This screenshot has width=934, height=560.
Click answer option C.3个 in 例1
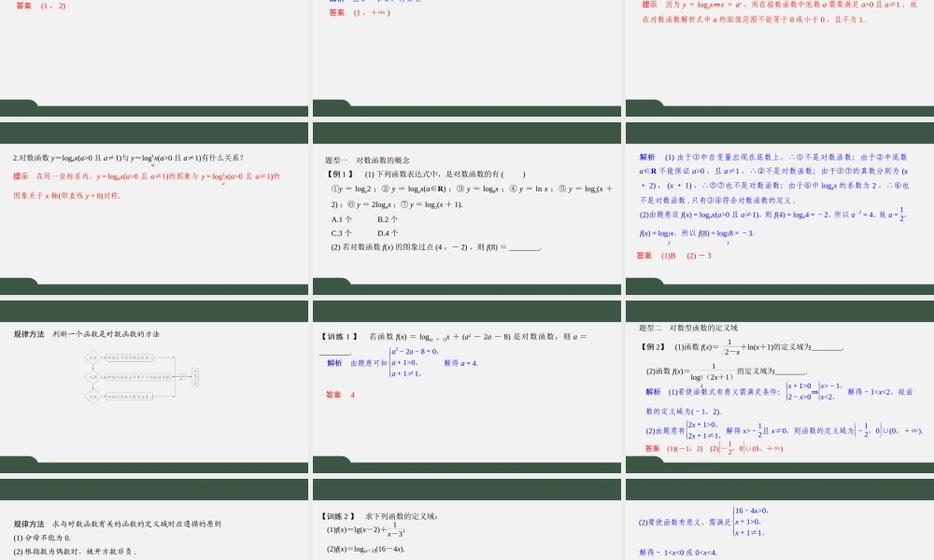tap(342, 233)
